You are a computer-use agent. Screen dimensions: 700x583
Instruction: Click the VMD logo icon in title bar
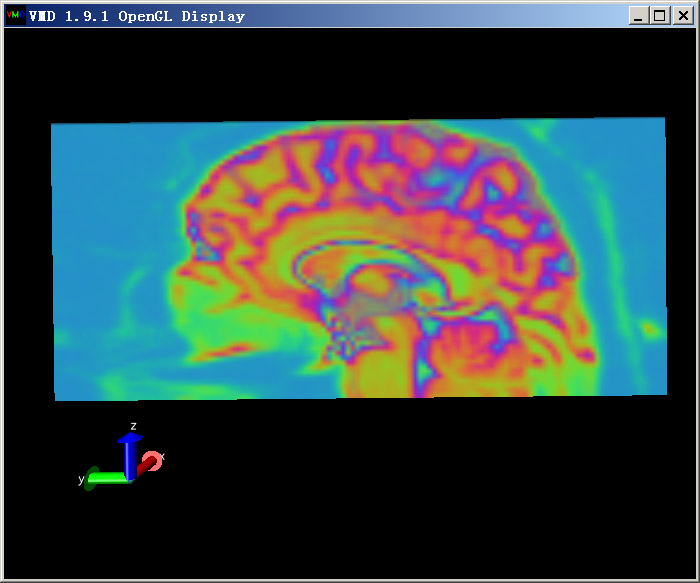(16, 16)
